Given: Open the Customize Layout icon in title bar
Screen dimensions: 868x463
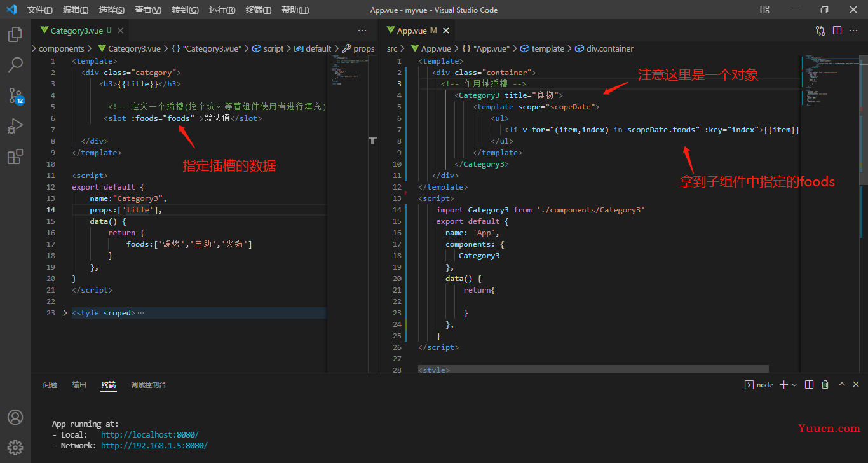Looking at the screenshot, I should pyautogui.click(x=765, y=10).
